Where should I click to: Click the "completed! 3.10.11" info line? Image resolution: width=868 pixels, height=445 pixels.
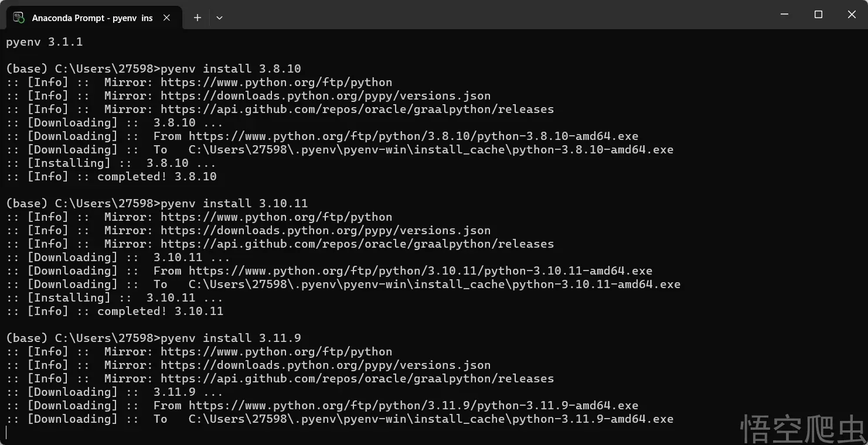160,311
